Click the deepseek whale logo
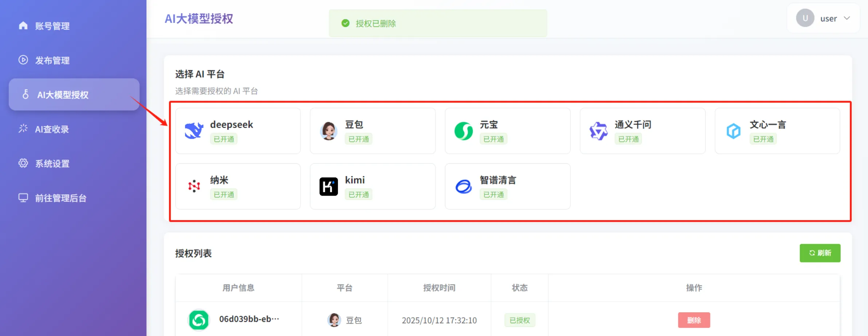This screenshot has width=868, height=336. pyautogui.click(x=194, y=131)
